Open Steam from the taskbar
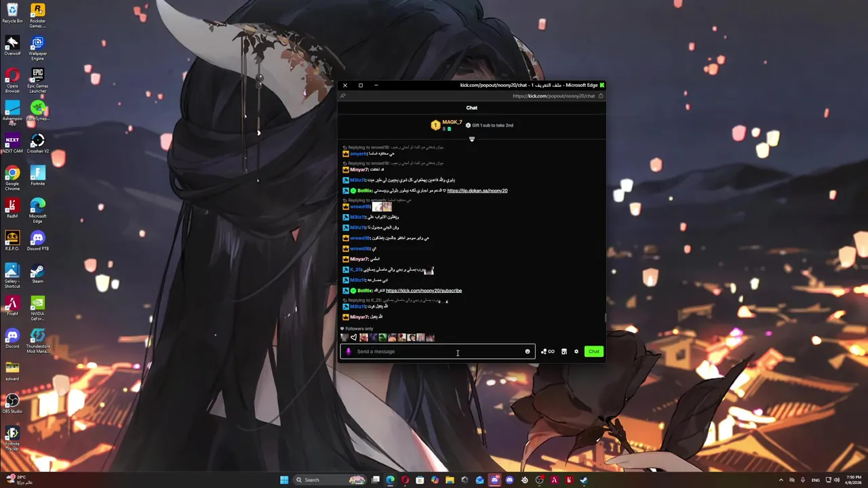This screenshot has height=488, width=868. 584,480
